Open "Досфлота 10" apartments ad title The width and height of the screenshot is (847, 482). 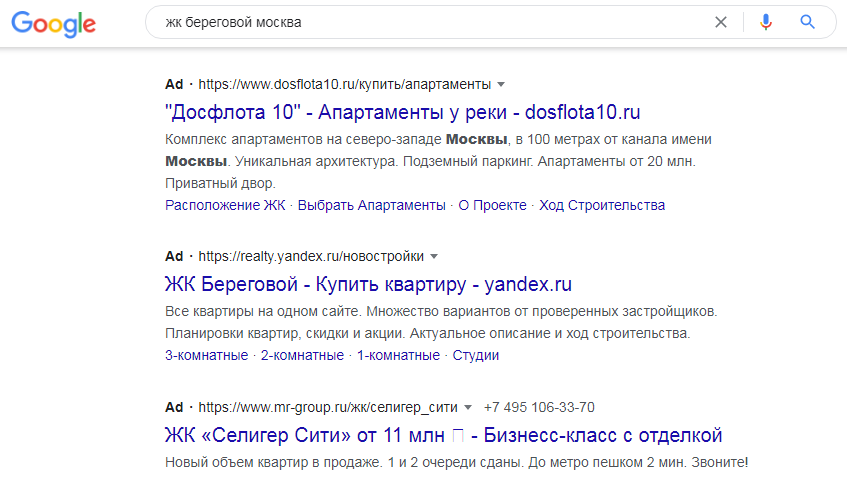[402, 111]
